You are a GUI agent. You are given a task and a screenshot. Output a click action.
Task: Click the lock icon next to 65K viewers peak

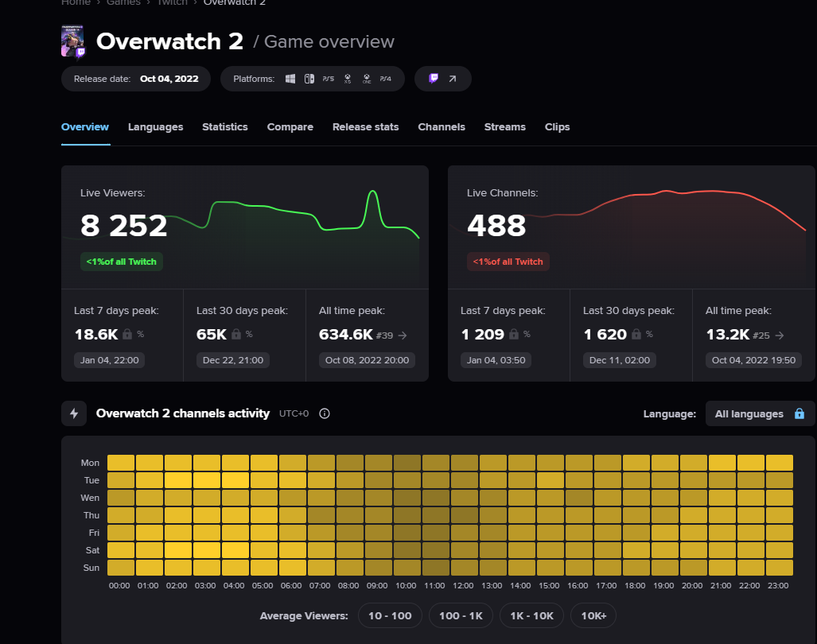coord(236,334)
